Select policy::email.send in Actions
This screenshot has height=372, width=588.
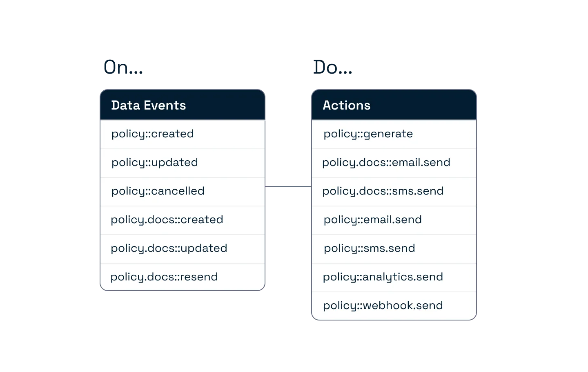click(x=394, y=220)
